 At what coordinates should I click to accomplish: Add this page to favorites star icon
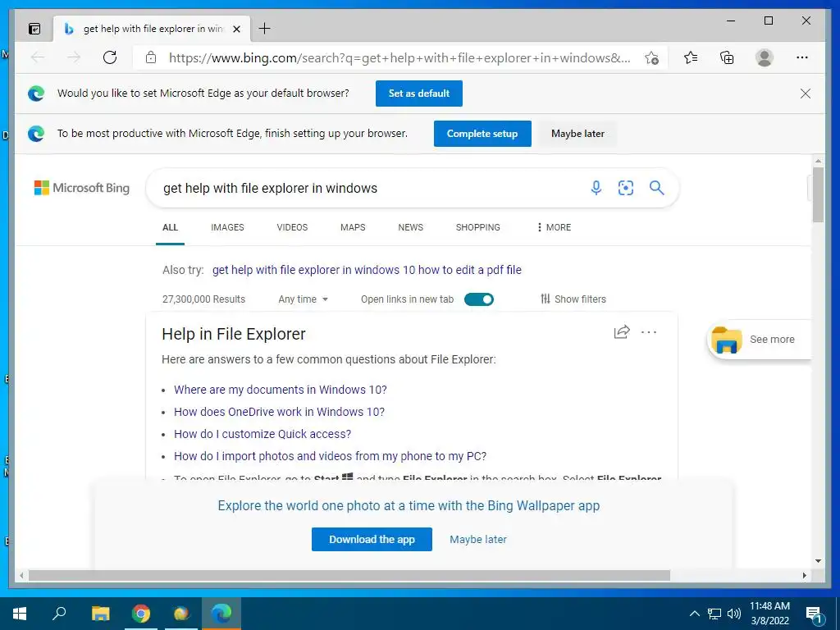(651, 57)
